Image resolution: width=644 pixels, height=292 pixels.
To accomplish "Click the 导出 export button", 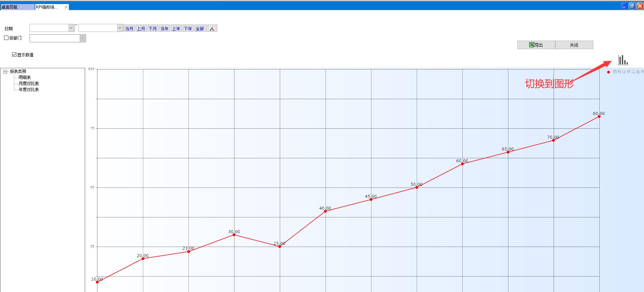I will (x=536, y=45).
